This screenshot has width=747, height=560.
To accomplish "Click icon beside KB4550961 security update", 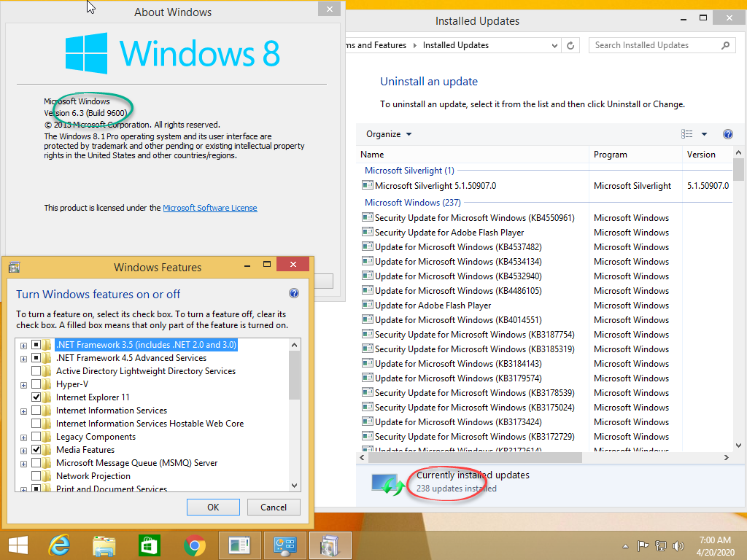I will 368,217.
